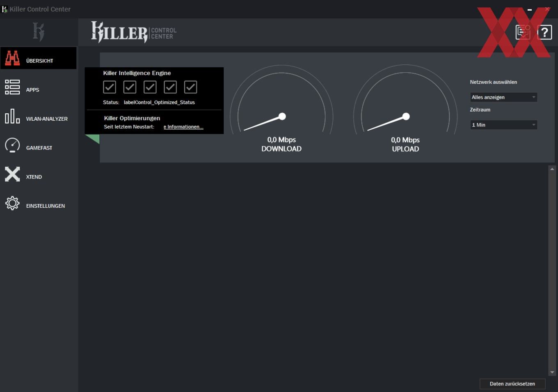Click the download speed gauge
This screenshot has height=392, width=558.
(281, 100)
